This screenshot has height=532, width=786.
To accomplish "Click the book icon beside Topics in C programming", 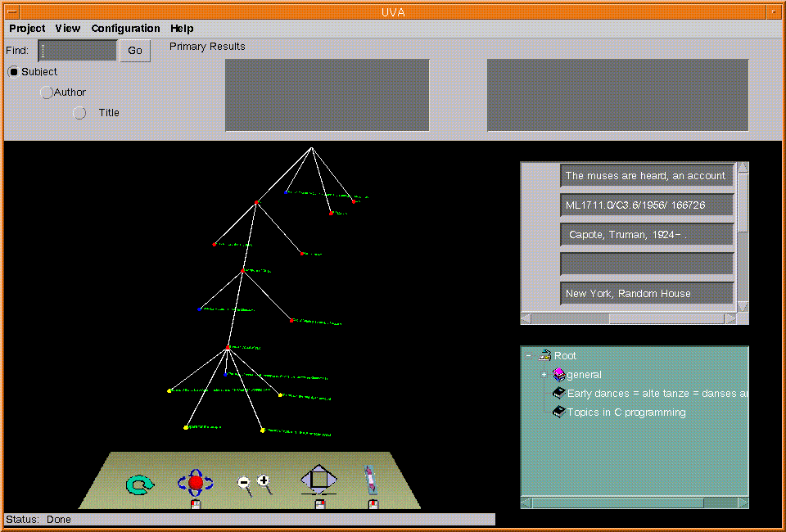I will coord(559,413).
